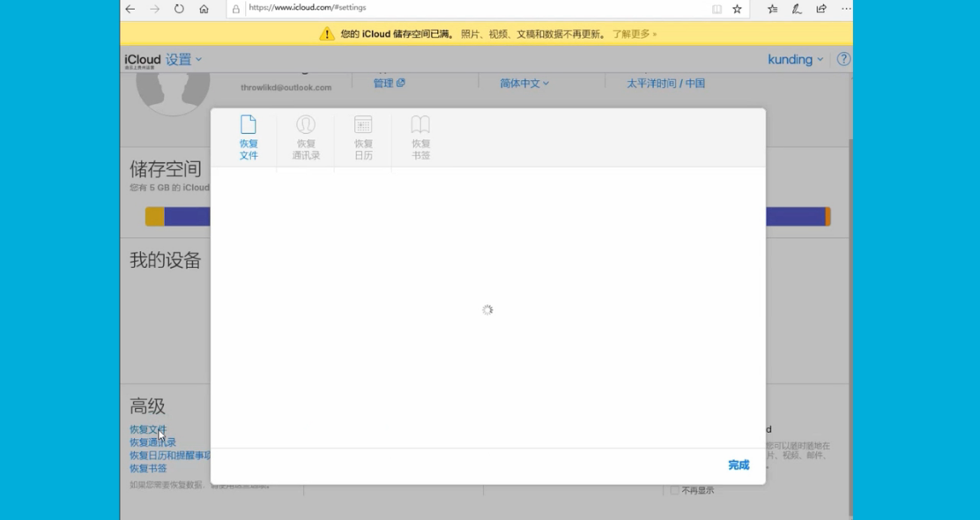Click inside the browser address bar

[x=397, y=8]
